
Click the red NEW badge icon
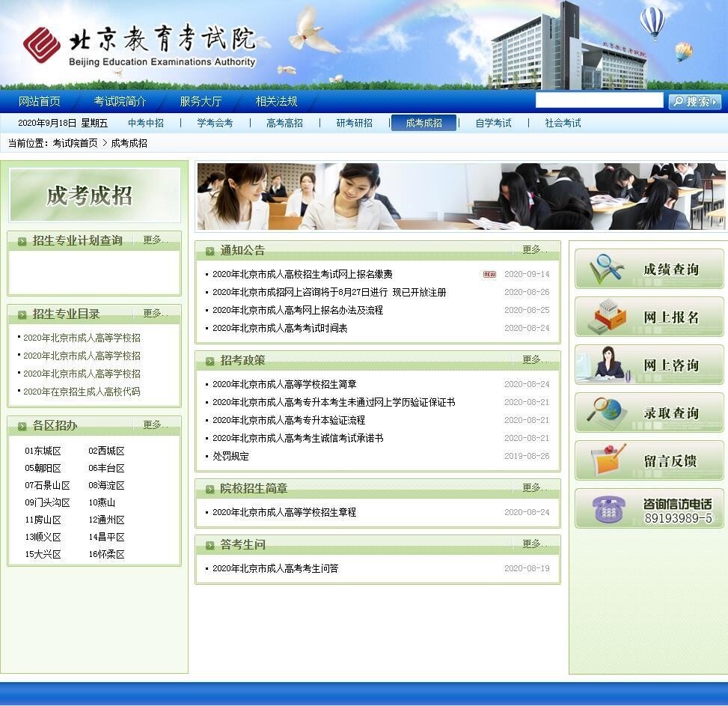coord(489,275)
